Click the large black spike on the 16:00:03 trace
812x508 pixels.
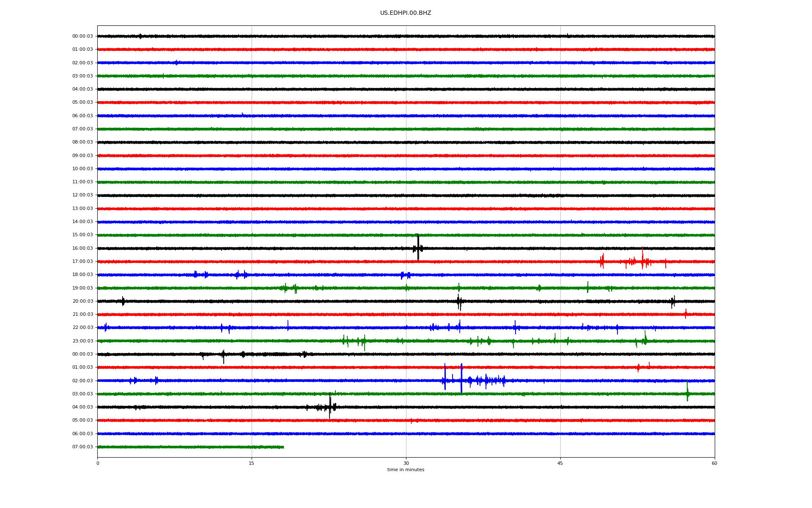coord(418,247)
